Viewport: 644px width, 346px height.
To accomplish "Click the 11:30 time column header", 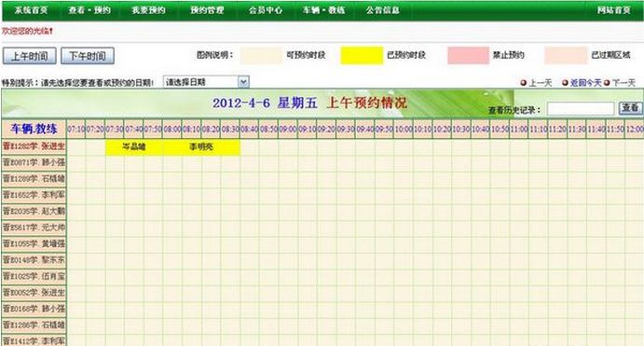I will click(577, 129).
